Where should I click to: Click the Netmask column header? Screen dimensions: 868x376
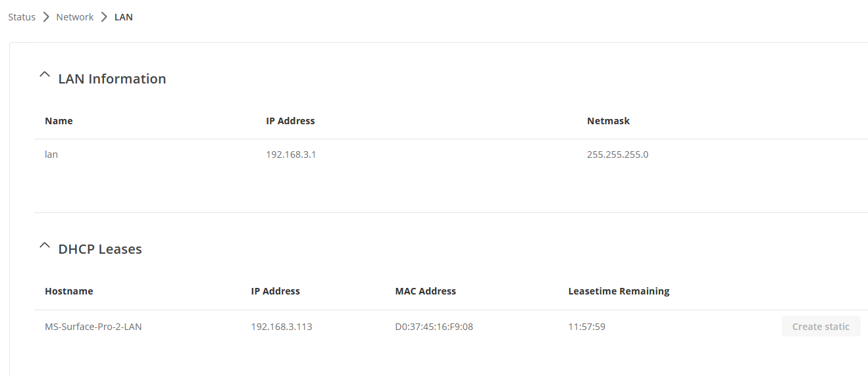click(608, 121)
